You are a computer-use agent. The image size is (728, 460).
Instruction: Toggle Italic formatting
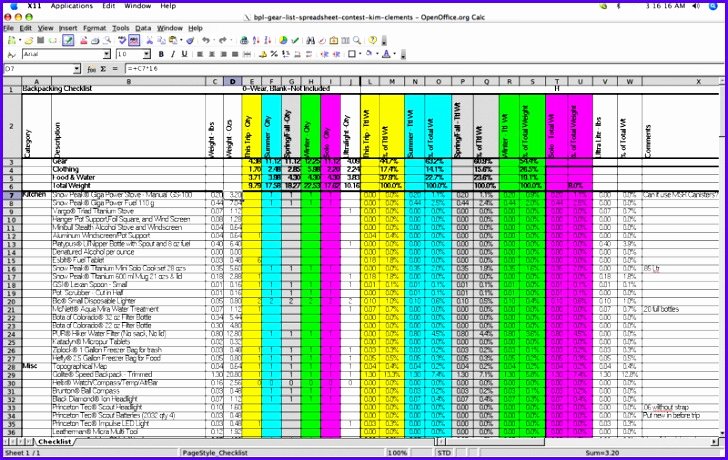[173, 54]
